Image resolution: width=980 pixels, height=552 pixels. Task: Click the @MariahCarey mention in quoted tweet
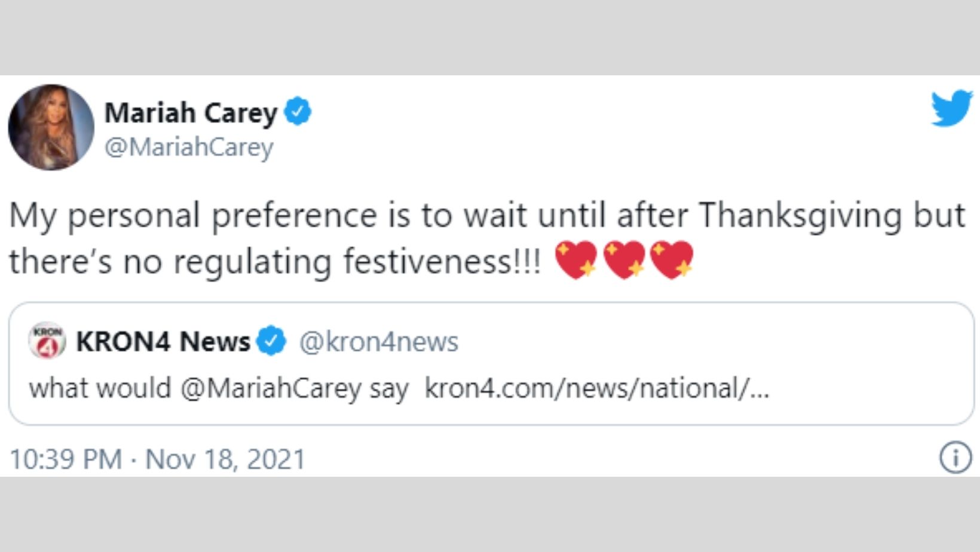tap(271, 388)
